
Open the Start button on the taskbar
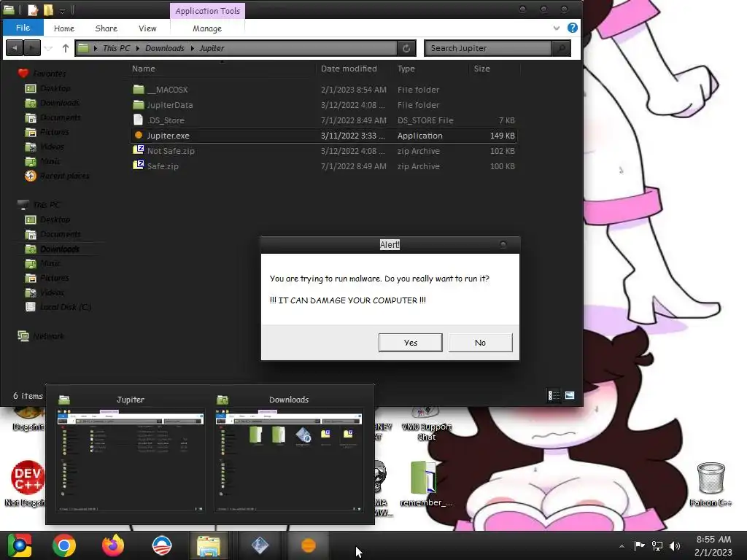click(19, 545)
